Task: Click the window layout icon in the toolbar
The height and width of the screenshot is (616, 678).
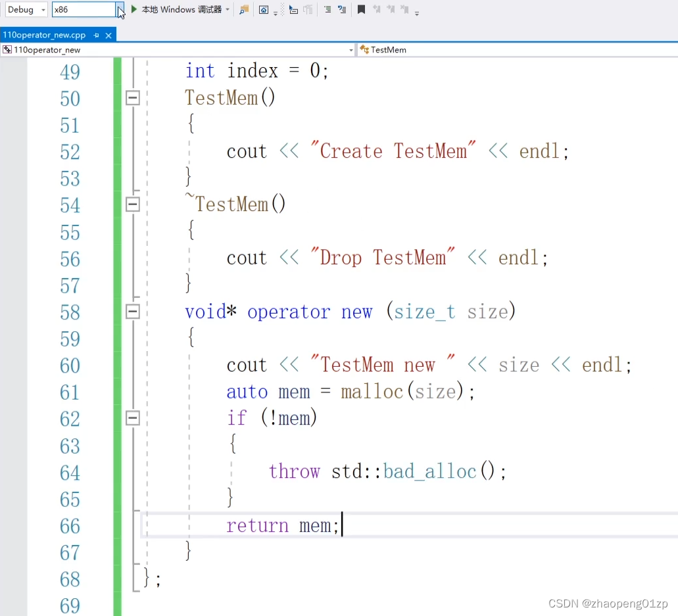Action: pos(264,10)
